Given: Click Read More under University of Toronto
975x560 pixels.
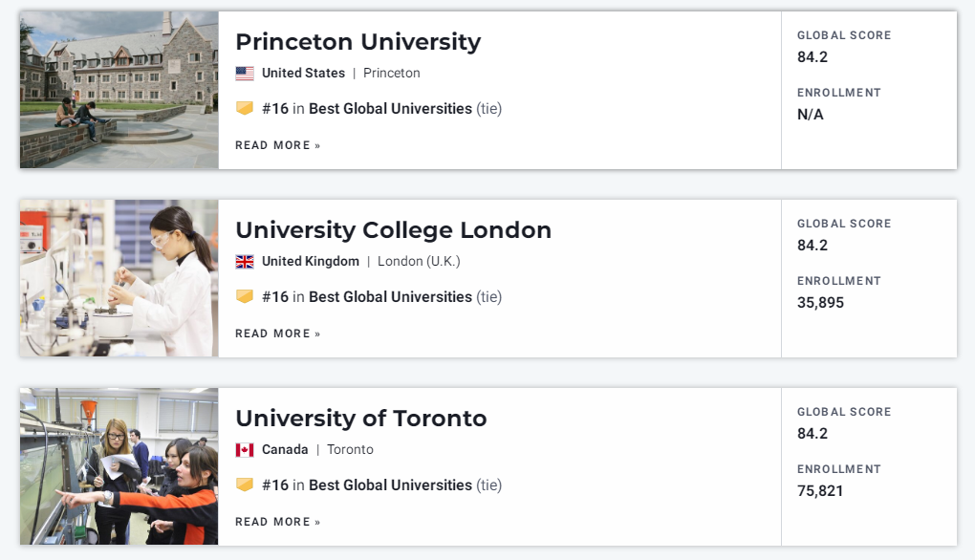Looking at the screenshot, I should pyautogui.click(x=277, y=522).
